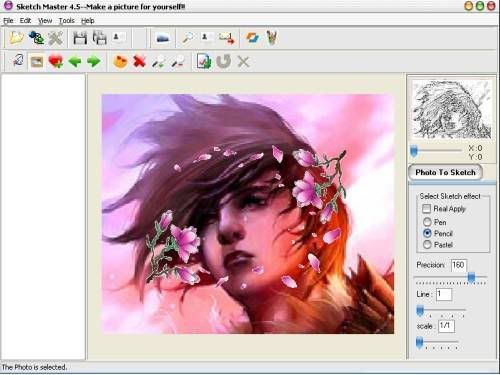Screen dimensions: 500x375
Task: Click the pencil cup icon in the top toolbar
Action: pos(272,38)
